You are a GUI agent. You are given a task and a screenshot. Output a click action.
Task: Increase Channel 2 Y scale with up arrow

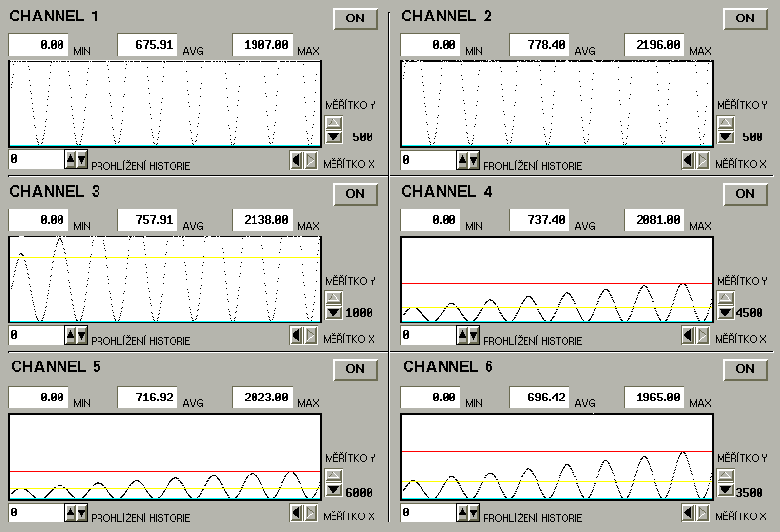725,123
